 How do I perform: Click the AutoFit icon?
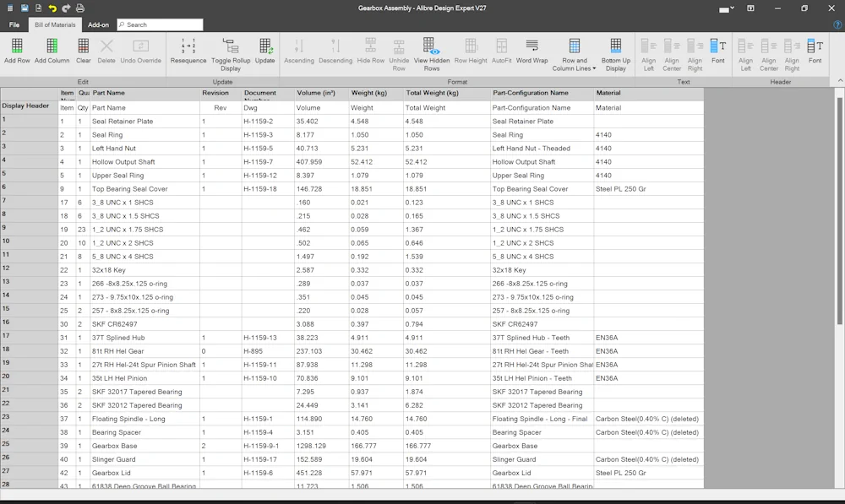[x=501, y=46]
